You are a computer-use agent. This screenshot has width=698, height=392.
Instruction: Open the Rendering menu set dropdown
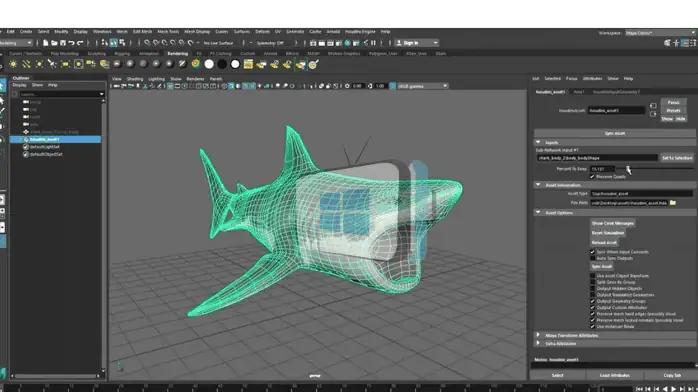[x=16, y=43]
